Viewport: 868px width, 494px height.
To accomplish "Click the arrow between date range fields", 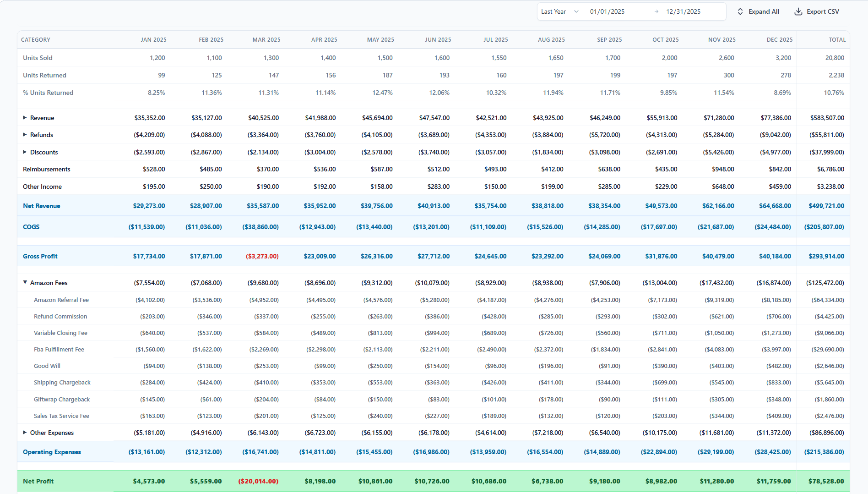I will [x=656, y=12].
